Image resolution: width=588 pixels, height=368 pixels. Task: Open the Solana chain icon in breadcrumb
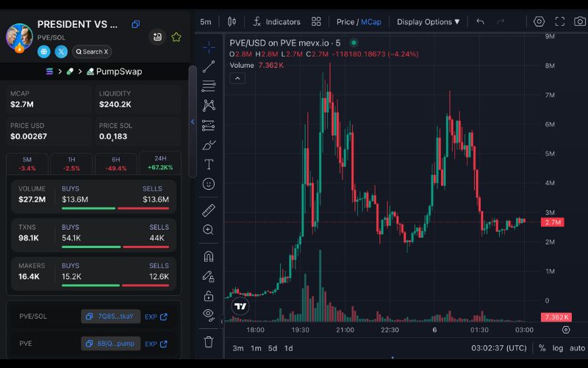click(x=49, y=71)
